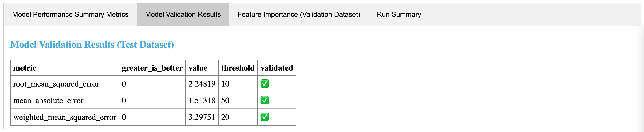Viewport: 644px width, 132px height.
Task: Click the Model Validation Results heading
Action: [92, 45]
